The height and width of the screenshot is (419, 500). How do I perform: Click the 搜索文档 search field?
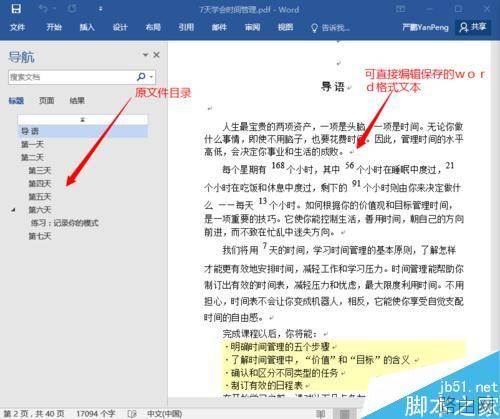pyautogui.click(x=72, y=77)
